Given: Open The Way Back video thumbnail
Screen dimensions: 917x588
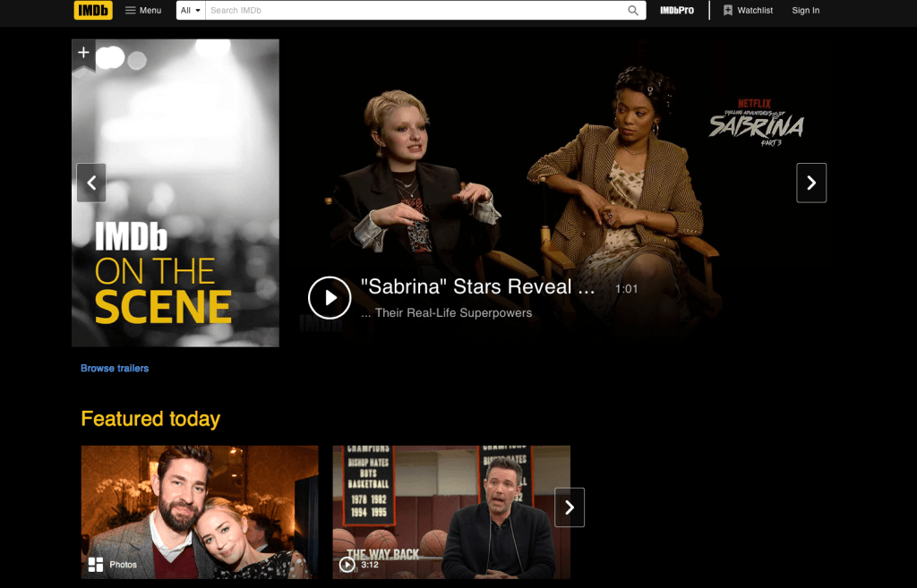Looking at the screenshot, I should [x=451, y=512].
